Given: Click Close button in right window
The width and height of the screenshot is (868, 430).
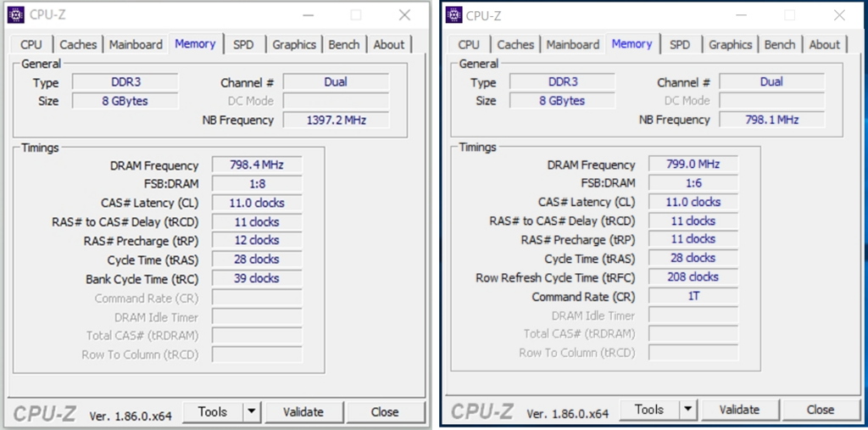Looking at the screenshot, I should point(821,410).
